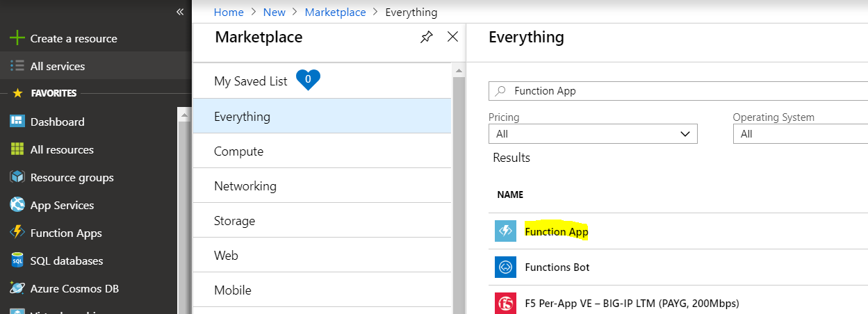Click the Azure Cosmos DB planet icon
This screenshot has width=868, height=314.
click(x=17, y=288)
